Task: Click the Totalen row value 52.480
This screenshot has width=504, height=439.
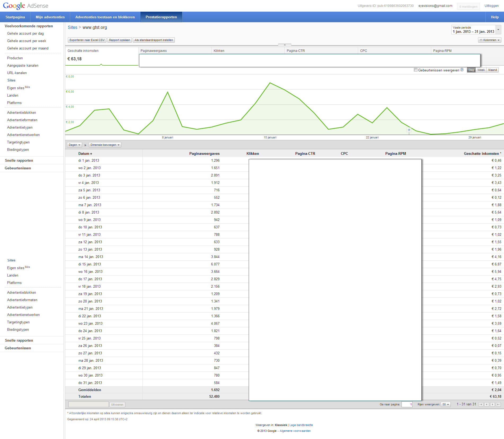Action: (x=214, y=396)
